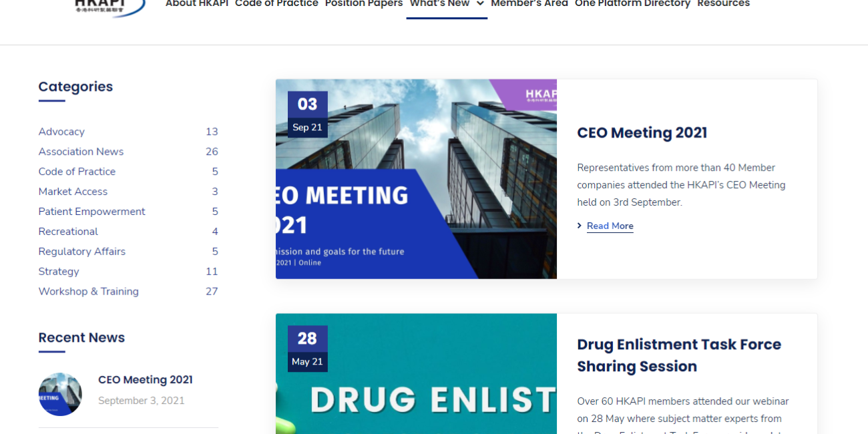Open Position Papers menu item
Image resolution: width=868 pixels, height=434 pixels.
[x=364, y=4]
